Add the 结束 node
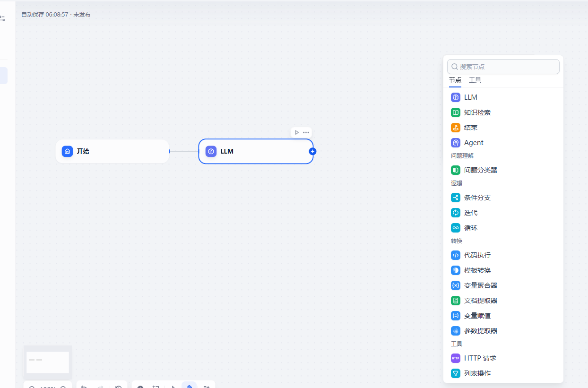This screenshot has width=588, height=388. click(x=503, y=128)
